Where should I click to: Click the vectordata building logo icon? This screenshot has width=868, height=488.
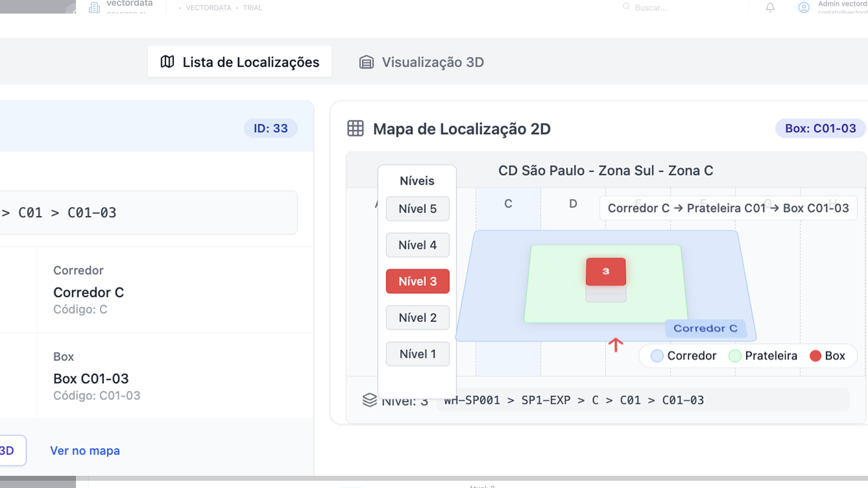[94, 7]
